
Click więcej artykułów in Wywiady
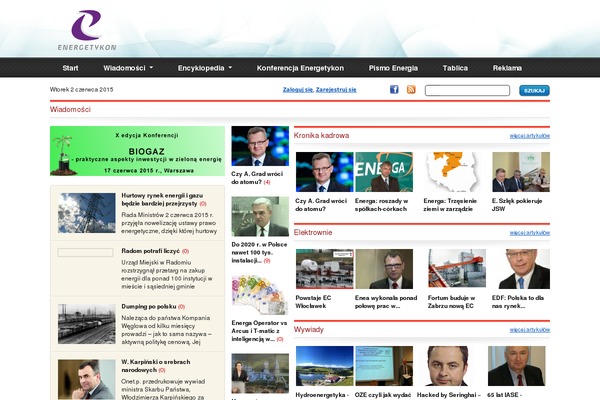pyautogui.click(x=530, y=330)
